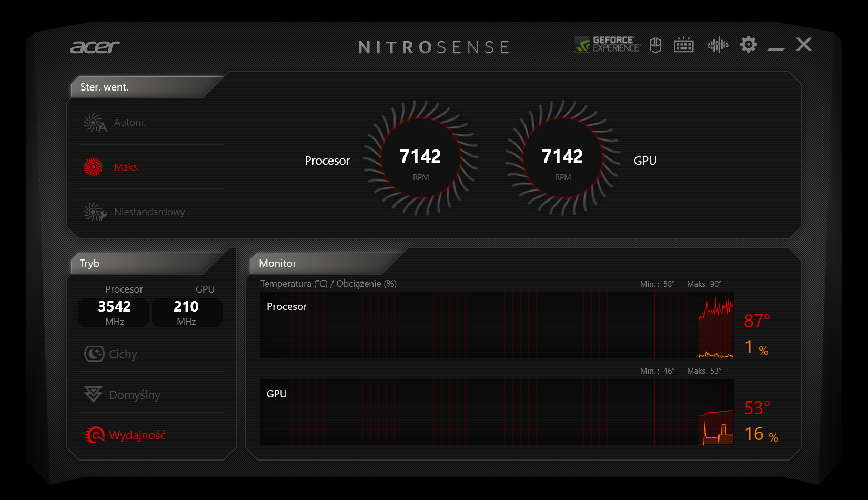The width and height of the screenshot is (868, 500).
Task: Close the NitroSense window
Action: (x=804, y=44)
